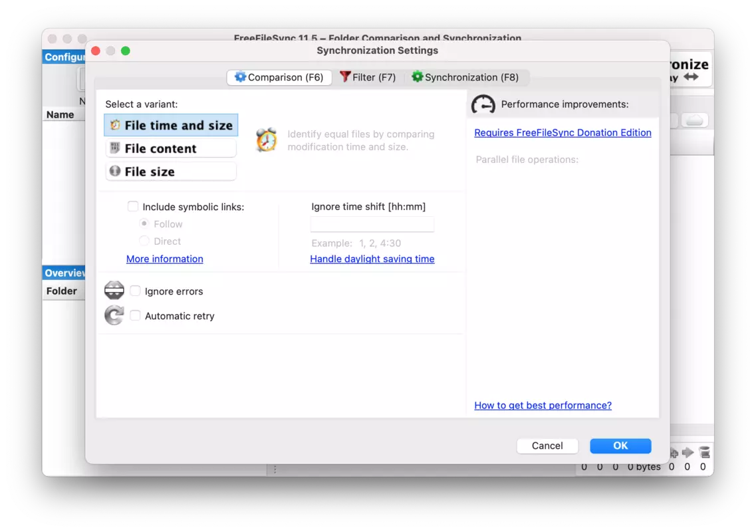Click the Overview panel header in main window

64,273
